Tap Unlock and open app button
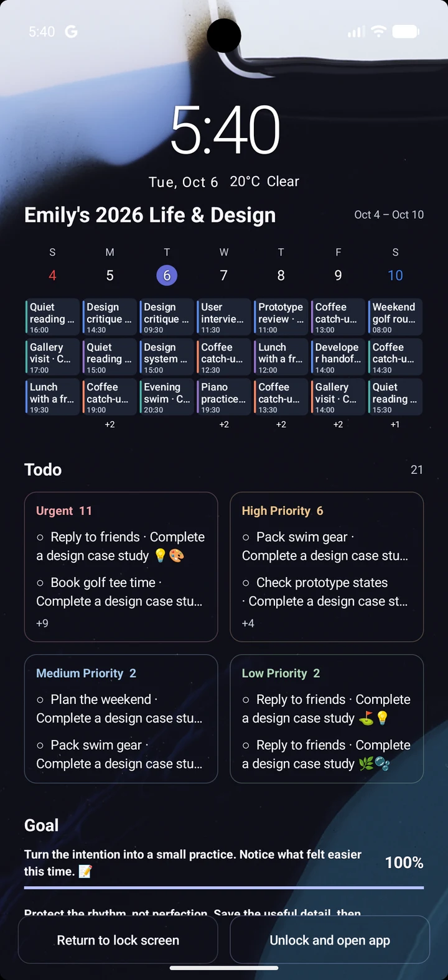The width and height of the screenshot is (448, 980). point(330,940)
